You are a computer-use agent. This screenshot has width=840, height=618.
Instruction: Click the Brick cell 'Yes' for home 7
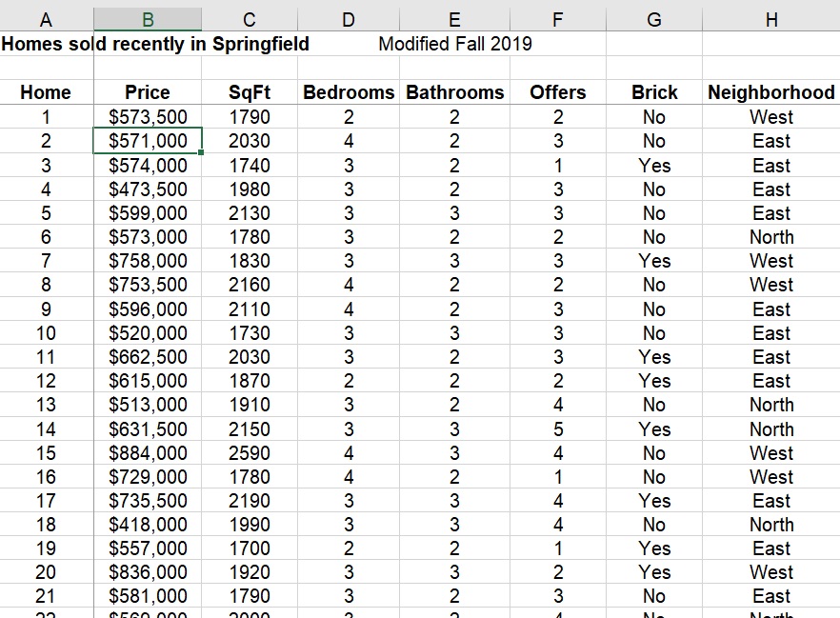[x=654, y=261]
